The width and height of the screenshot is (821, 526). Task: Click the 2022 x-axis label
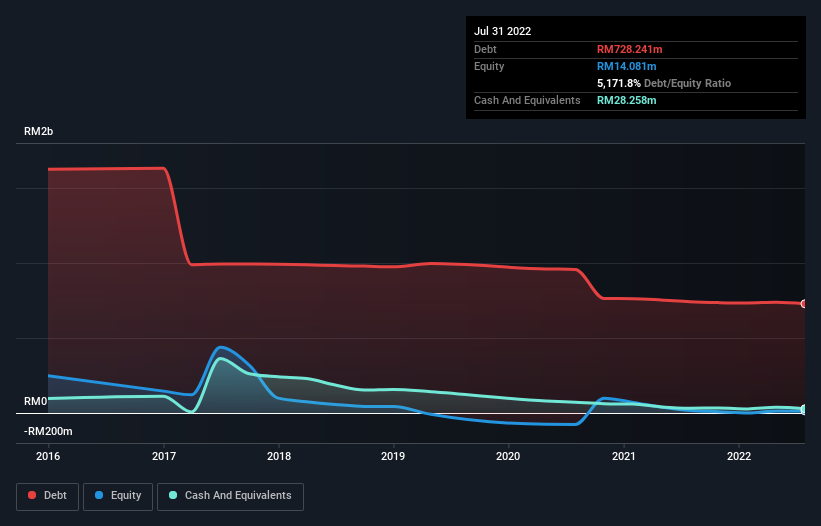click(x=739, y=456)
